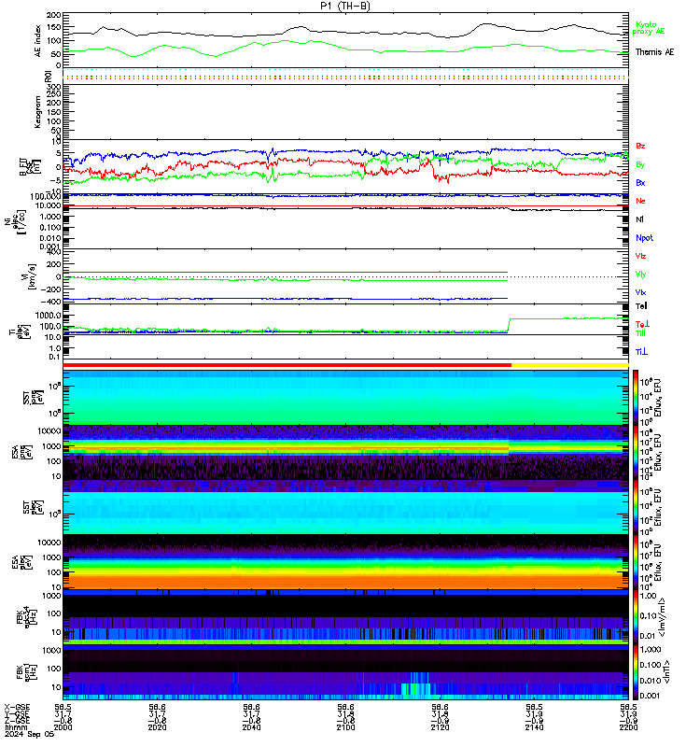Click the ESA electrons Eflux color bar
The image size is (700, 747).
click(x=636, y=562)
